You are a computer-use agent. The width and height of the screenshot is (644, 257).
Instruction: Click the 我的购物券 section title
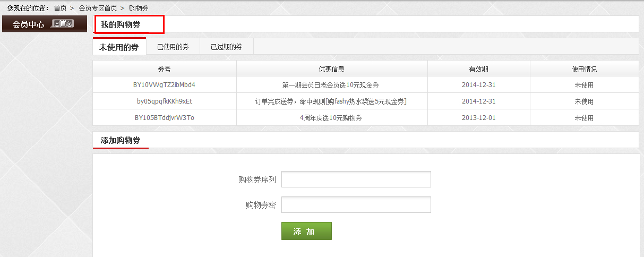pyautogui.click(x=121, y=24)
